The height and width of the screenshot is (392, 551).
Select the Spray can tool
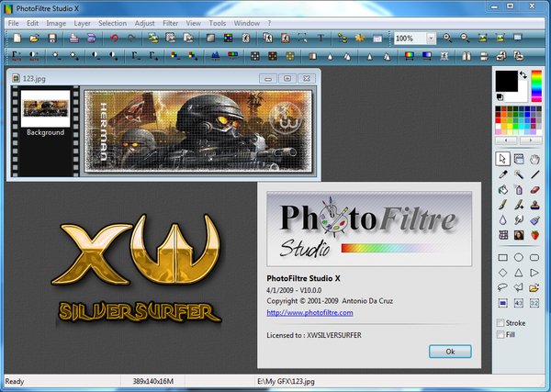click(x=519, y=190)
